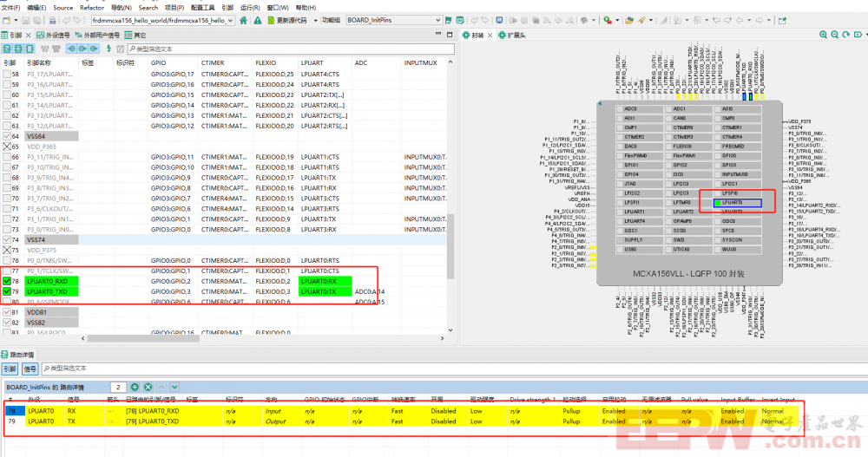This screenshot has width=868, height=457.
Task: Click the new wizard icon in toolbar
Action: pos(7,20)
